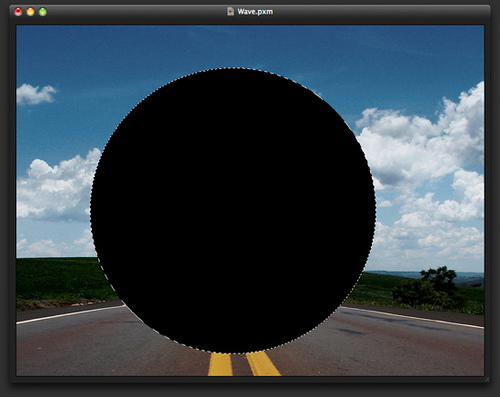Click the document icon beside Wave.pxm title
The width and height of the screenshot is (500, 397).
tap(230, 12)
